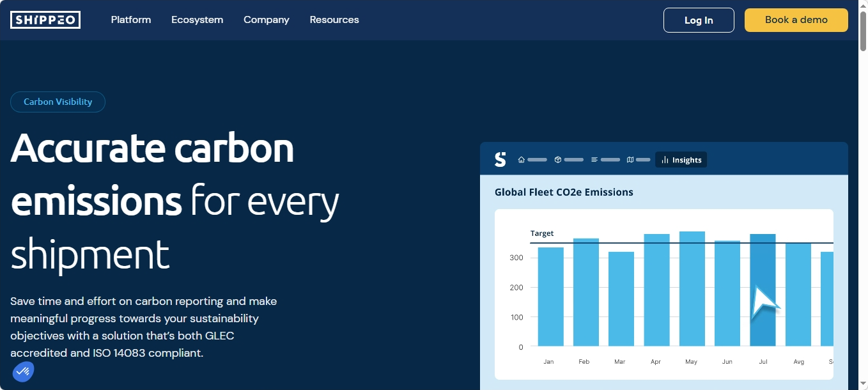
Task: Click the Carbon Visibility tag
Action: (x=58, y=102)
